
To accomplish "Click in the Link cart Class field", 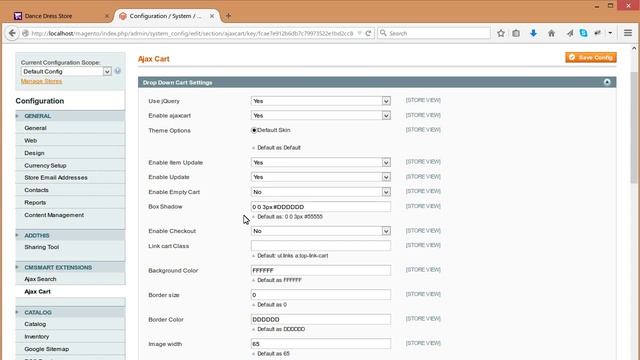I will pos(321,246).
